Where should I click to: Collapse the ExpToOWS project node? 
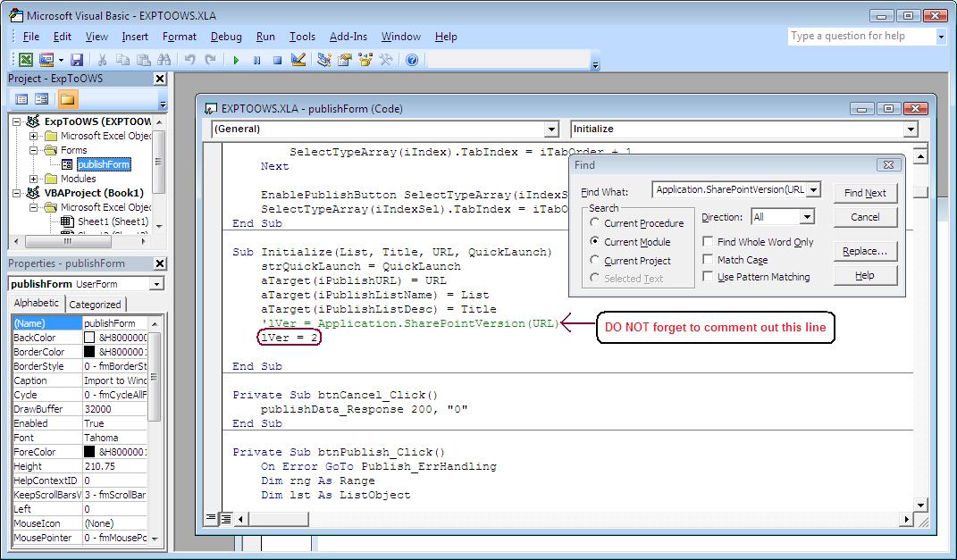click(18, 121)
